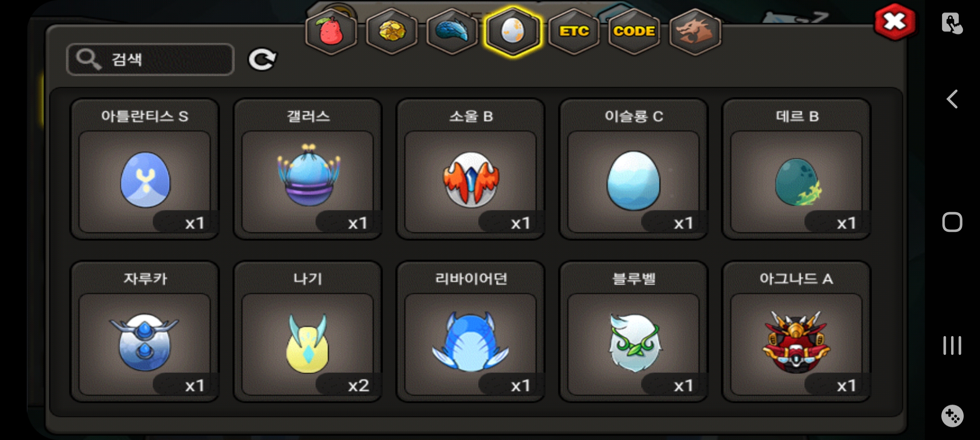Select the 아틀란티스 S egg
Image resolution: width=980 pixels, height=440 pixels.
point(145,169)
